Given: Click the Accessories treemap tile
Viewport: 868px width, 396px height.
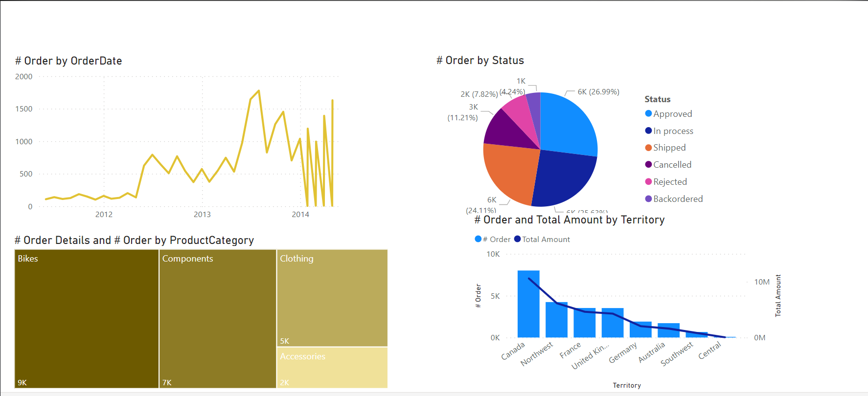Looking at the screenshot, I should click(x=332, y=368).
